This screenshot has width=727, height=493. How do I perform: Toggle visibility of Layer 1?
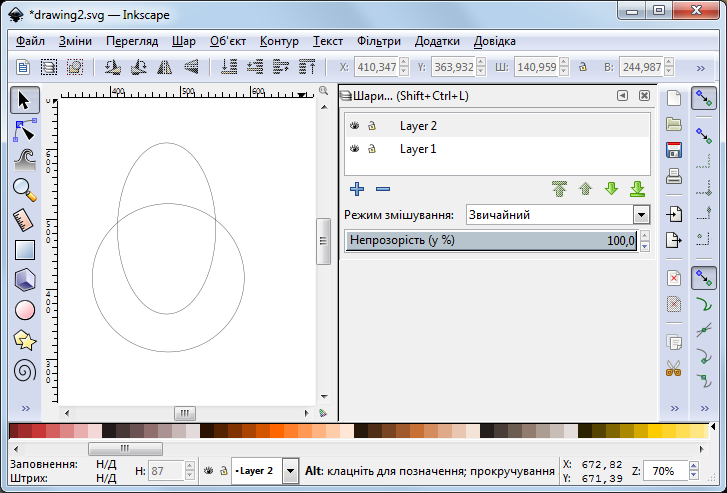point(354,149)
